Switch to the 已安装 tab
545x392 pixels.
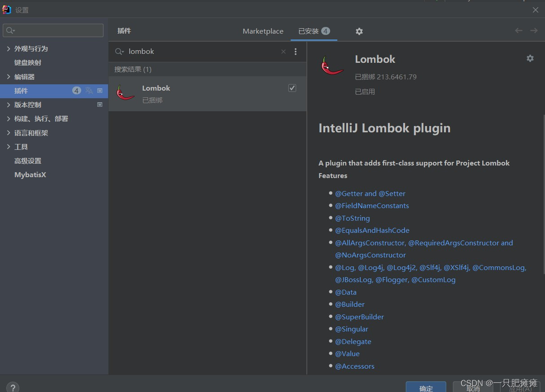(x=314, y=31)
